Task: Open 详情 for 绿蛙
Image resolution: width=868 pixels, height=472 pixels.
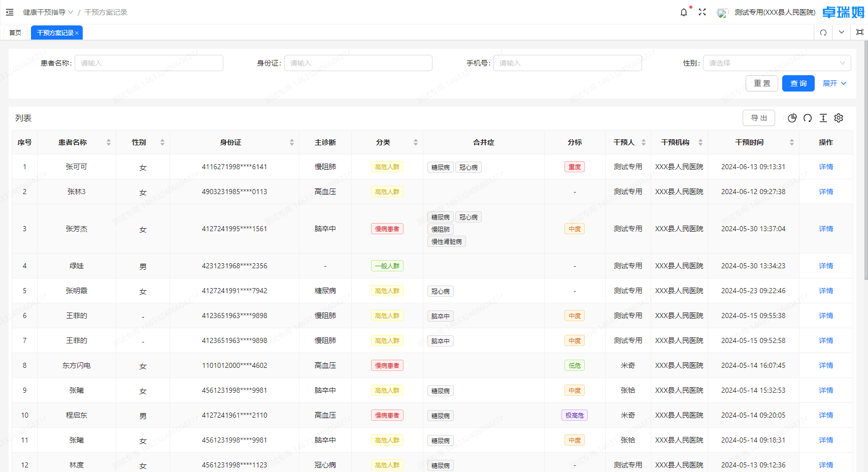Action: tap(826, 266)
